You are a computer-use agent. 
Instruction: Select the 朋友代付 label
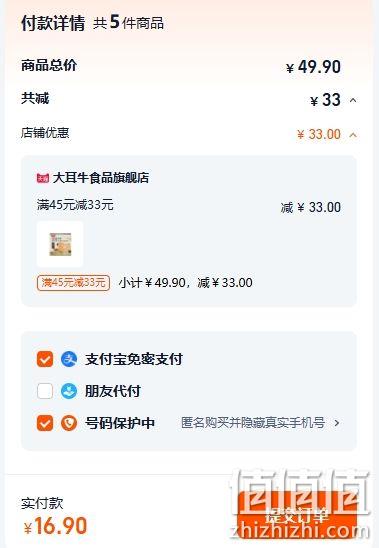click(x=113, y=391)
